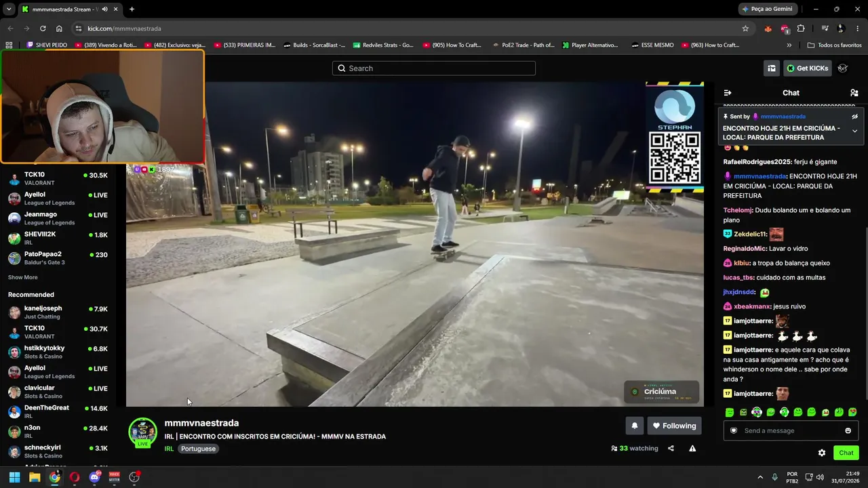Image resolution: width=868 pixels, height=488 pixels.
Task: Open the browser extensions puzzle icon
Action: click(801, 28)
